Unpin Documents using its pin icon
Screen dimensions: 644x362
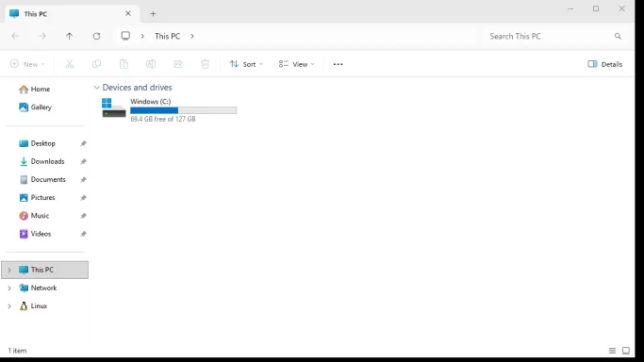(83, 180)
